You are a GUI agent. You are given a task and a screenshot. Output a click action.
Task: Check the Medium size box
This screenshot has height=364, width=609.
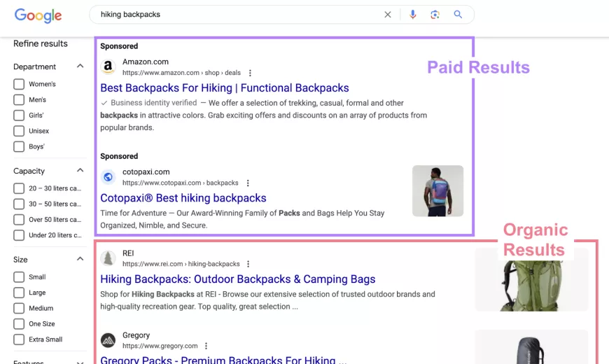19,308
